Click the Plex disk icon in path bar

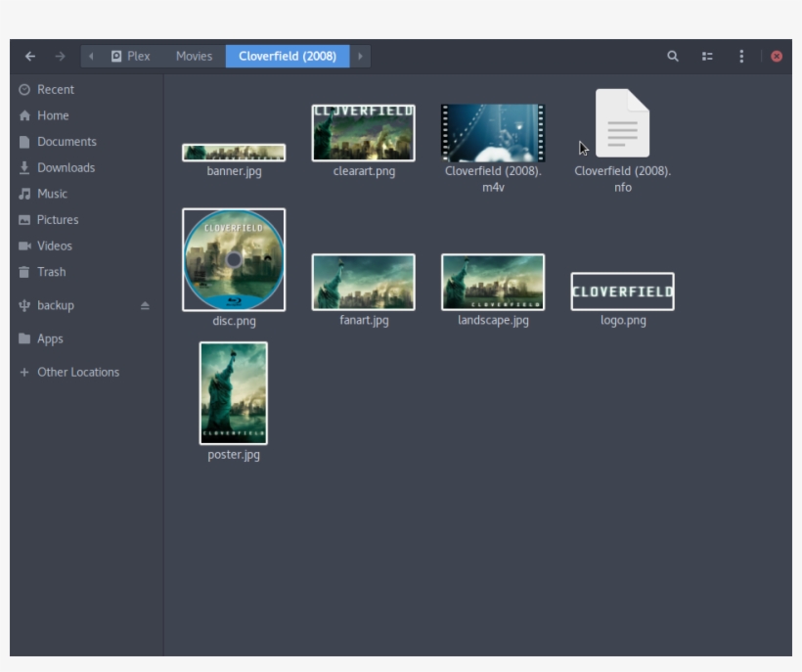(116, 57)
